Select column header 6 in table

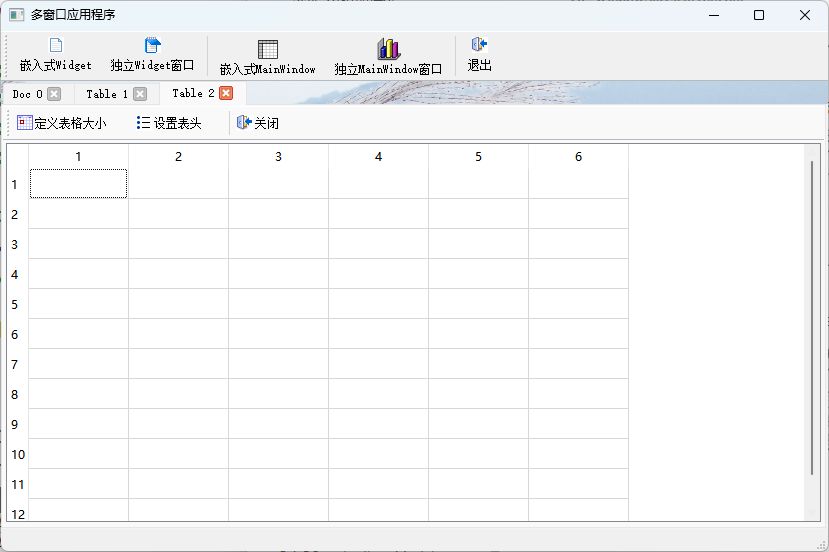pyautogui.click(x=578, y=157)
